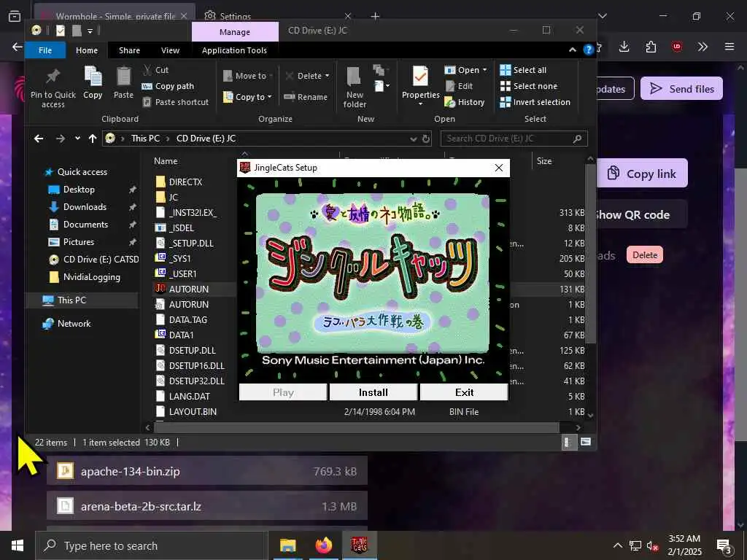Select the DIRECTX folder
Screen dimensions: 747x560
pos(186,182)
